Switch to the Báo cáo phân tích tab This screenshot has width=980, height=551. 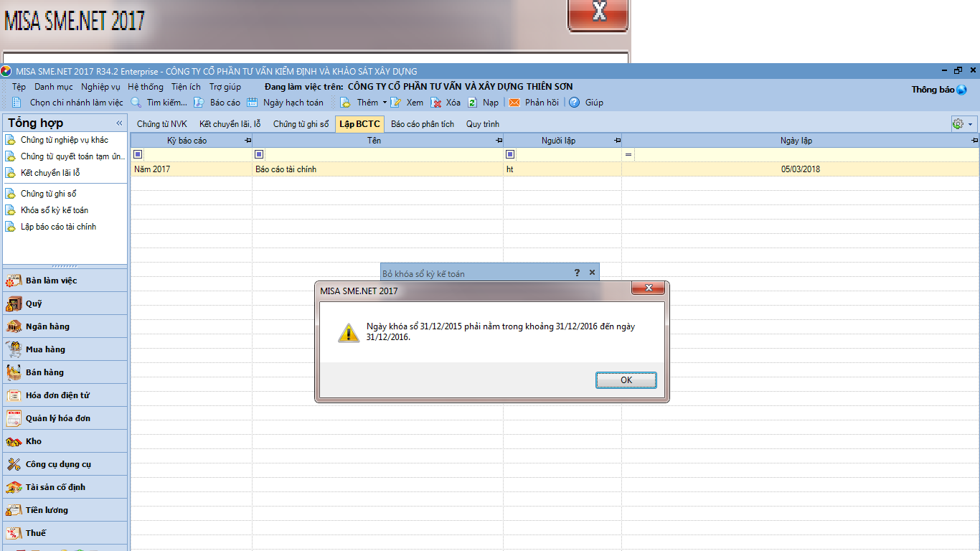click(x=423, y=124)
